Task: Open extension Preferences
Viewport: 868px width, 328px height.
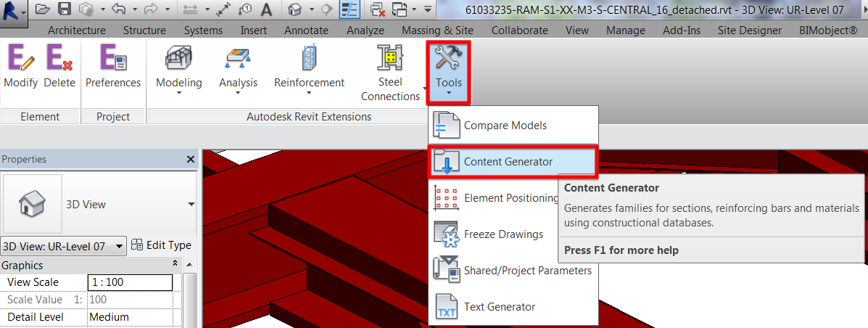Action: 113,67
